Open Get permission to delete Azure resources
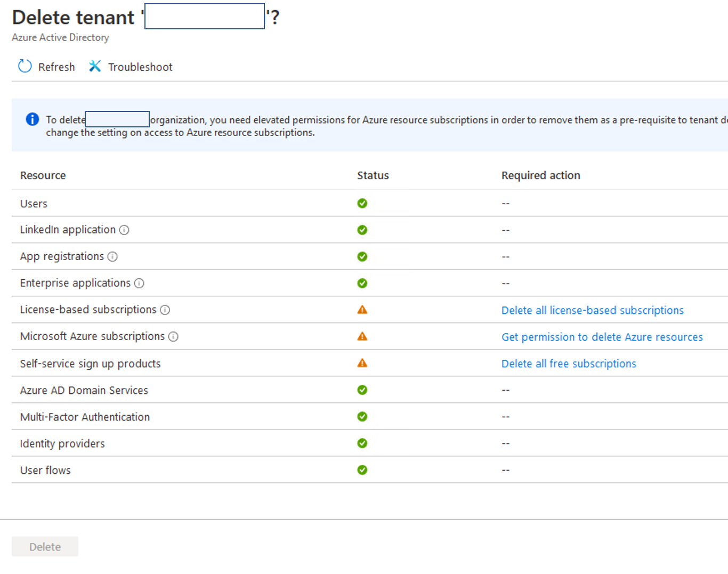The height and width of the screenshot is (574, 728). (x=602, y=337)
